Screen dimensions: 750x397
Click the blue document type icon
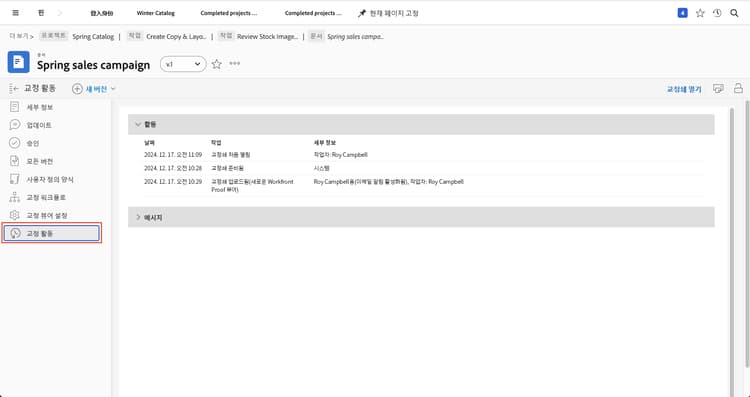19,62
